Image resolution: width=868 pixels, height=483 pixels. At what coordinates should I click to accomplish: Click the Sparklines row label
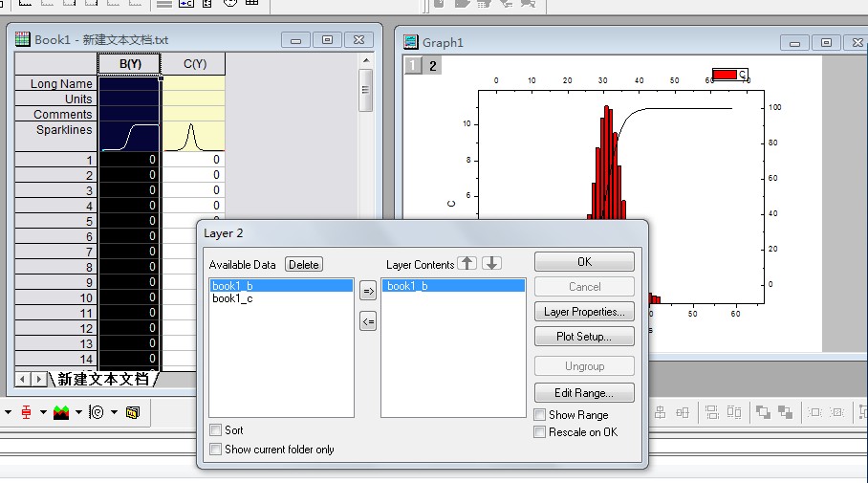tap(55, 136)
